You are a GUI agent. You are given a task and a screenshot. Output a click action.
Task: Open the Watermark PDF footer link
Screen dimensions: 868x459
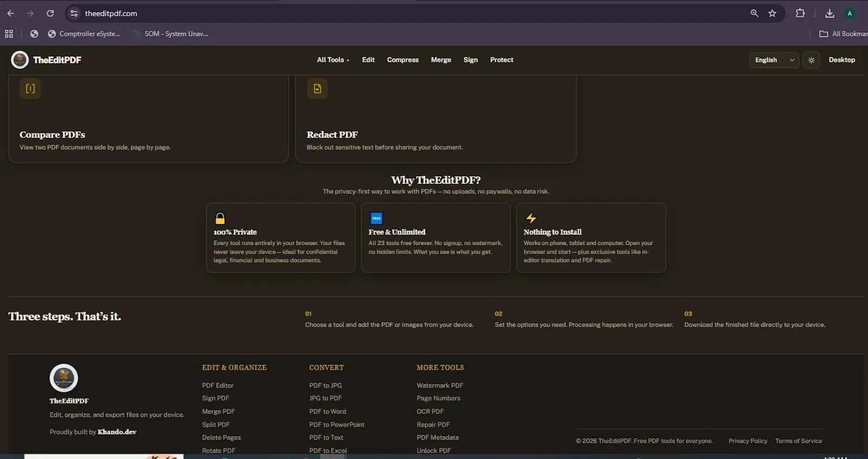click(x=440, y=386)
